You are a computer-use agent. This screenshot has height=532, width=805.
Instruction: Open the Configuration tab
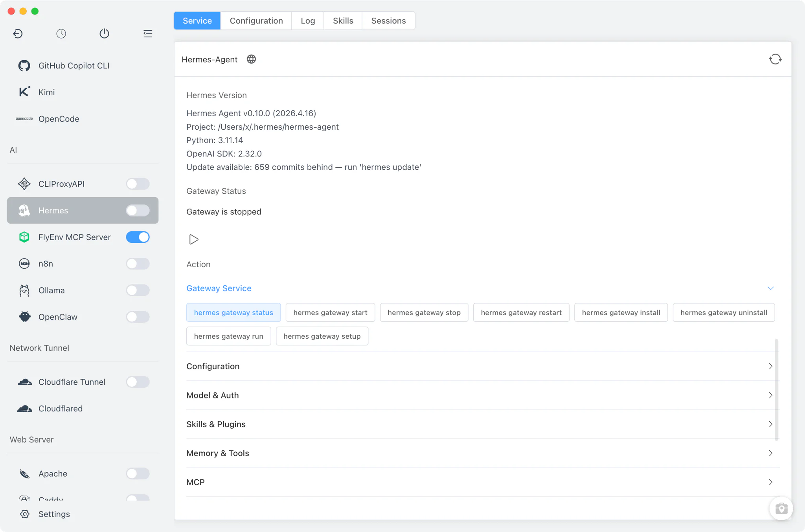[256, 20]
